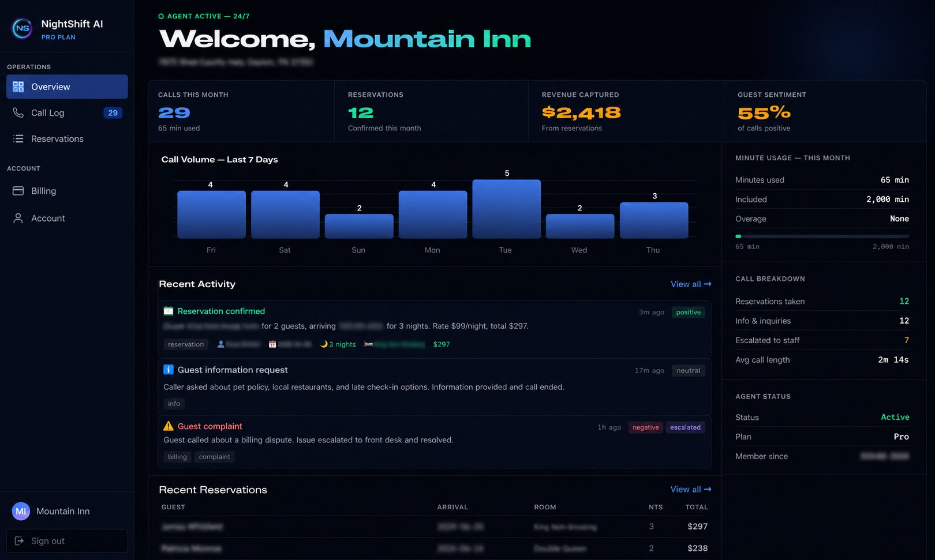This screenshot has width=935, height=560.
Task: Click the Guest information request info icon
Action: 169,370
